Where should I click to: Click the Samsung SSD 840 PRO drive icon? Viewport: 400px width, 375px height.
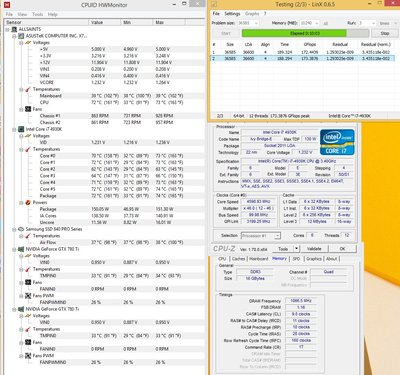[x=21, y=229]
